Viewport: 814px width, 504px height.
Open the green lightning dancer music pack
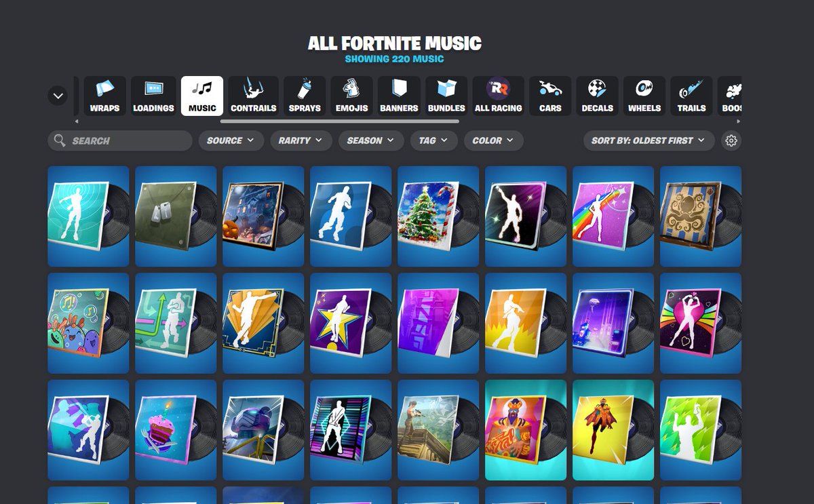pos(701,430)
